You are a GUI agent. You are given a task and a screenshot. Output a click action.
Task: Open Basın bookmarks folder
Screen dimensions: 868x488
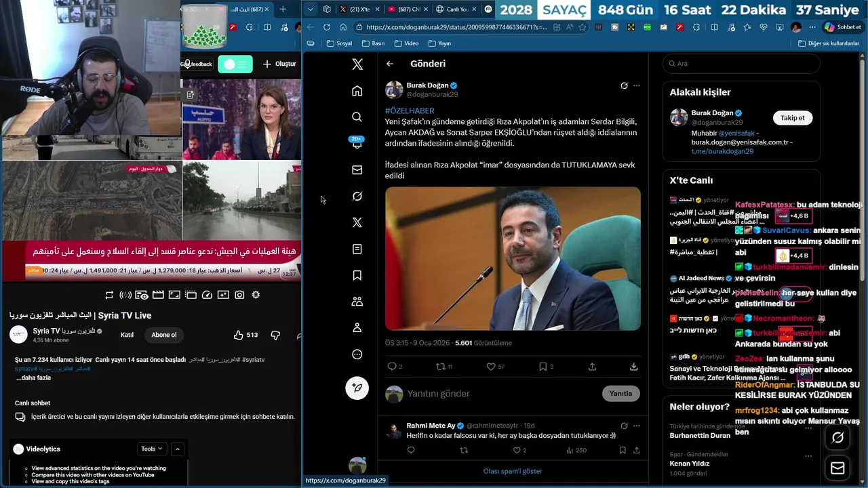point(373,43)
